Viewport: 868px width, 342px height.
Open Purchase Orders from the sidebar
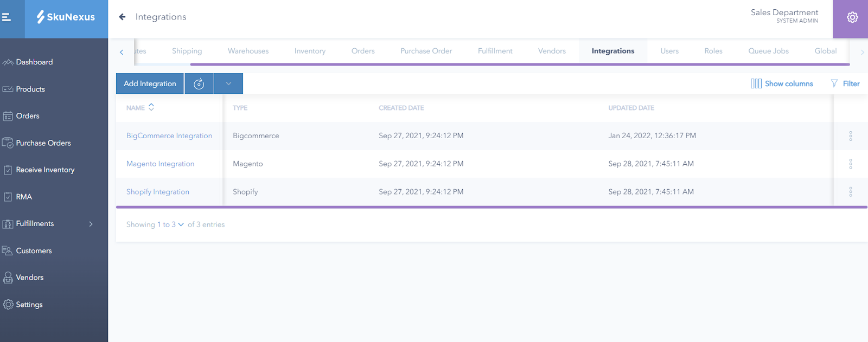click(x=43, y=143)
